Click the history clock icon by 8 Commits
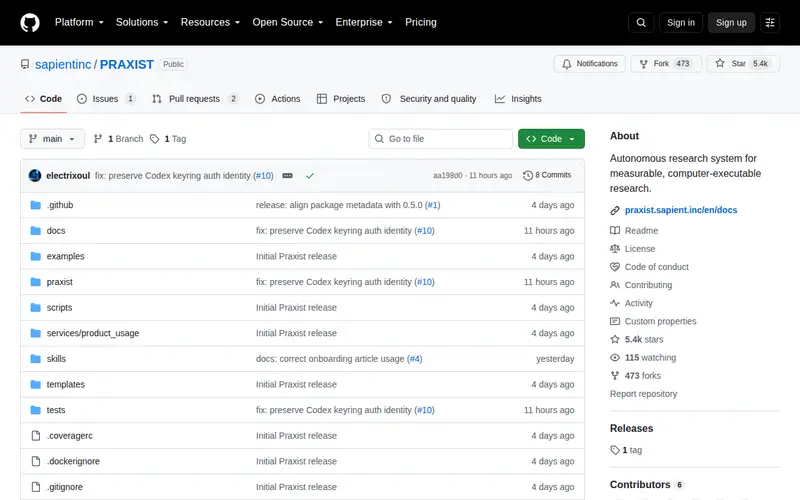The image size is (800, 500). (528, 176)
